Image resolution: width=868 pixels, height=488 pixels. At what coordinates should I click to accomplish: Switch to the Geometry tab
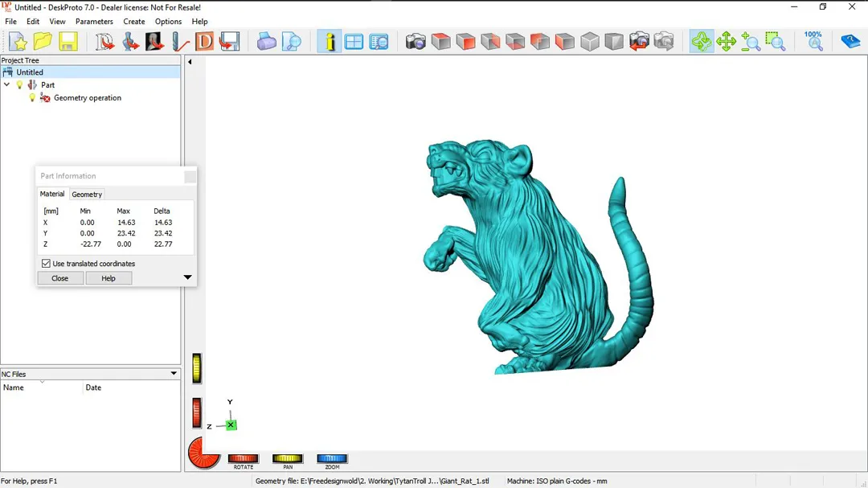87,195
